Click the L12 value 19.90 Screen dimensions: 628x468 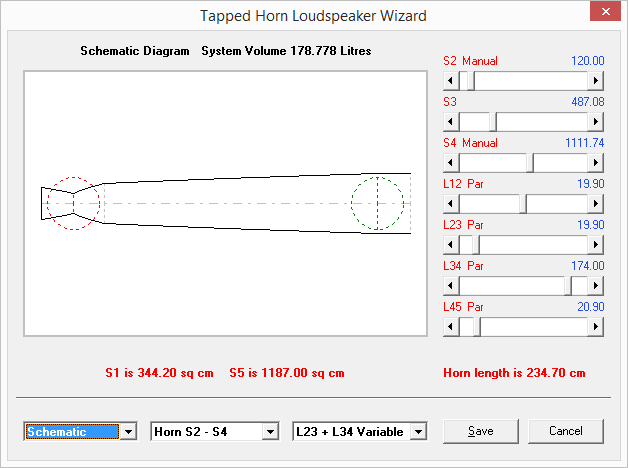pos(590,184)
